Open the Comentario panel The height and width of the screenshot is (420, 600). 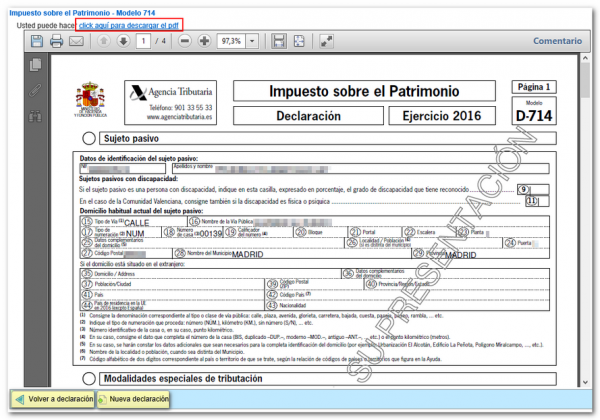[x=557, y=41]
